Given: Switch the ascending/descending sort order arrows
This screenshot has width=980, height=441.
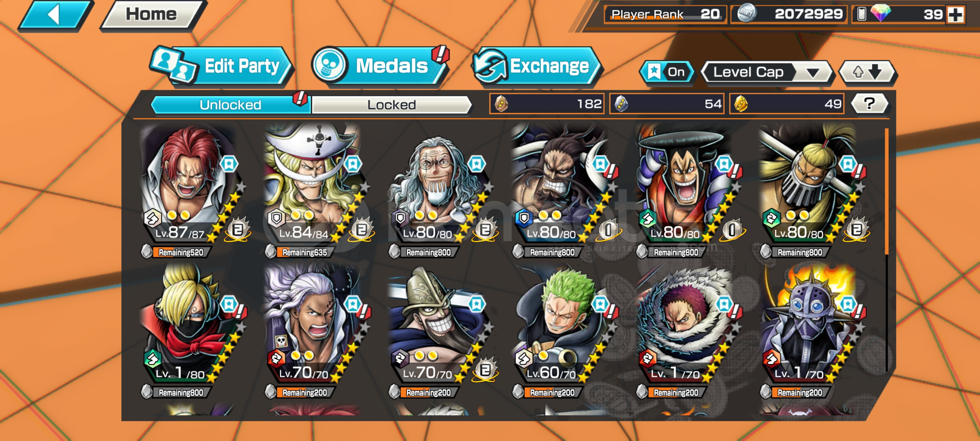Looking at the screenshot, I should (x=867, y=72).
